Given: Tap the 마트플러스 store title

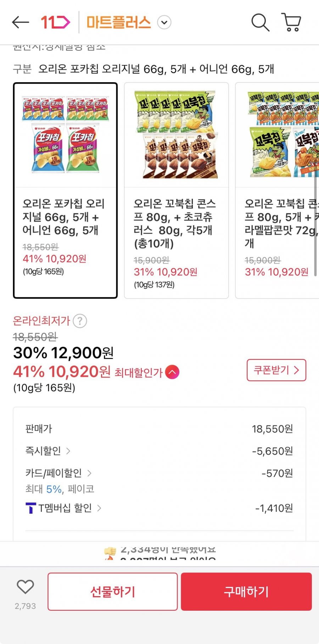Looking at the screenshot, I should pyautogui.click(x=118, y=22).
